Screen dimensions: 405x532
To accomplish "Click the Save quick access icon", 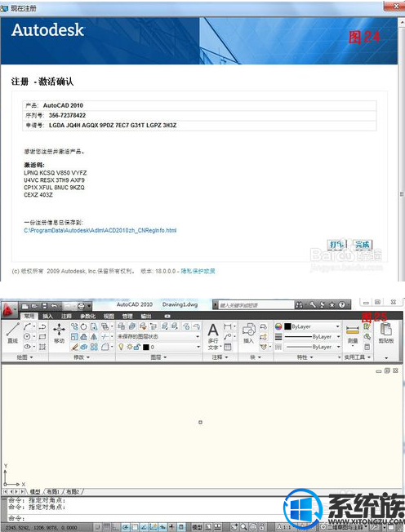I will pyautogui.click(x=44, y=306).
